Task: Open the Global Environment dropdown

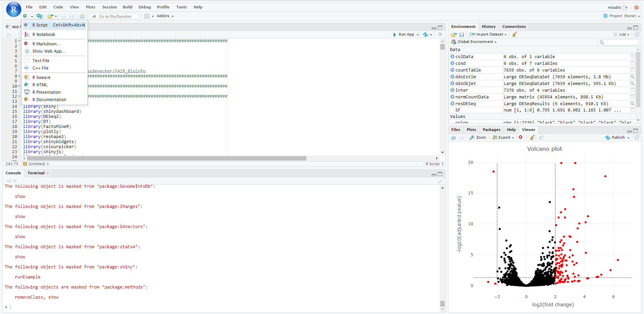Action: (x=474, y=42)
